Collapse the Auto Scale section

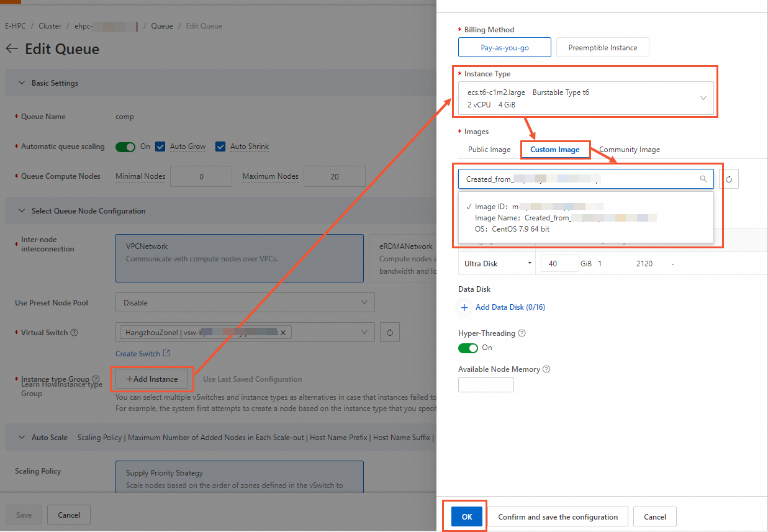(22, 438)
